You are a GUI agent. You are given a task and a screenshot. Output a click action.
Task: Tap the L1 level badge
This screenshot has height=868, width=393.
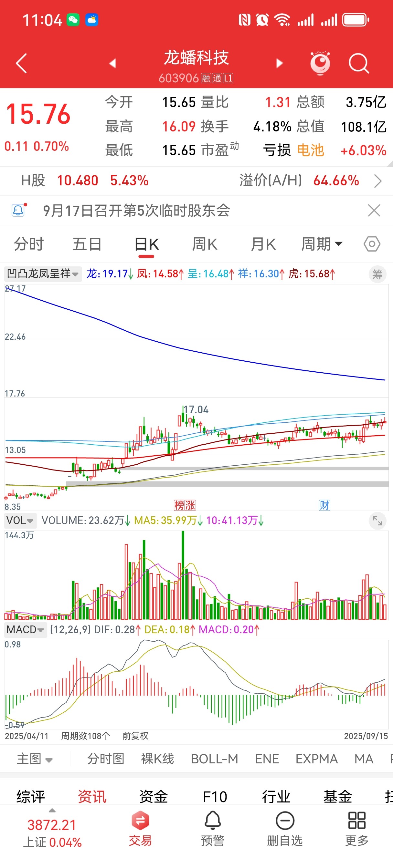point(228,78)
